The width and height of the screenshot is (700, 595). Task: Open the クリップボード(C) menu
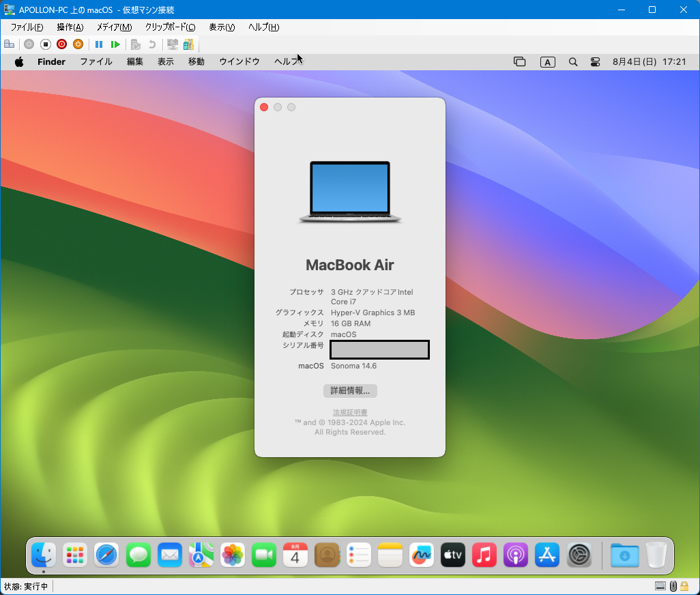coord(170,27)
